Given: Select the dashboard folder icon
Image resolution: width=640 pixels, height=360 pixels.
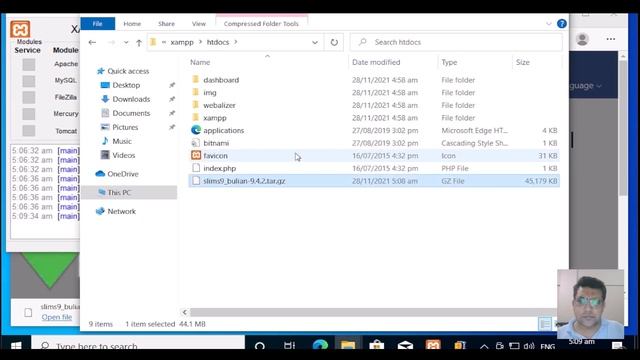Looking at the screenshot, I should (x=196, y=80).
